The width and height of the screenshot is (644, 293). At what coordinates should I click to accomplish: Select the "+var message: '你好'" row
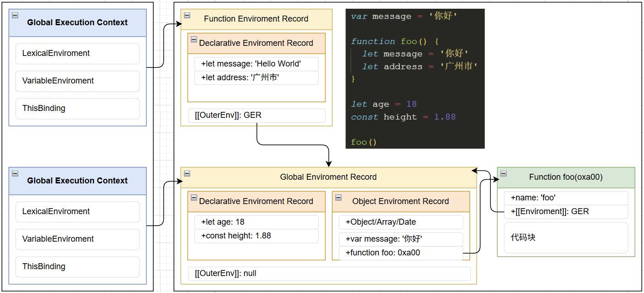click(x=401, y=239)
